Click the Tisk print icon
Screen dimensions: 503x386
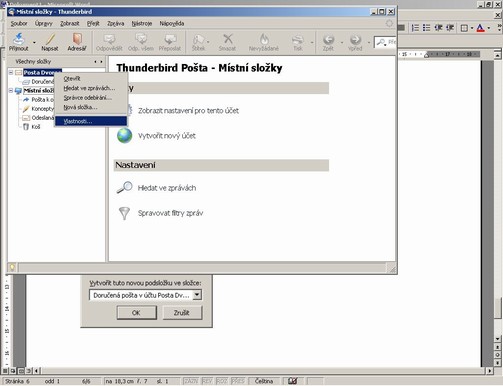298,40
